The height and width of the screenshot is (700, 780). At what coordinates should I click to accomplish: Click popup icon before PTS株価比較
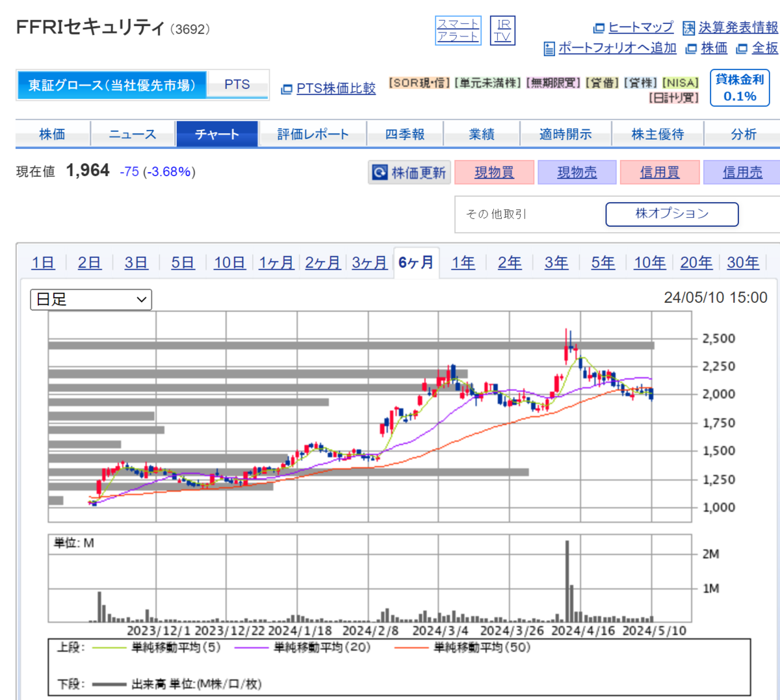[x=287, y=89]
